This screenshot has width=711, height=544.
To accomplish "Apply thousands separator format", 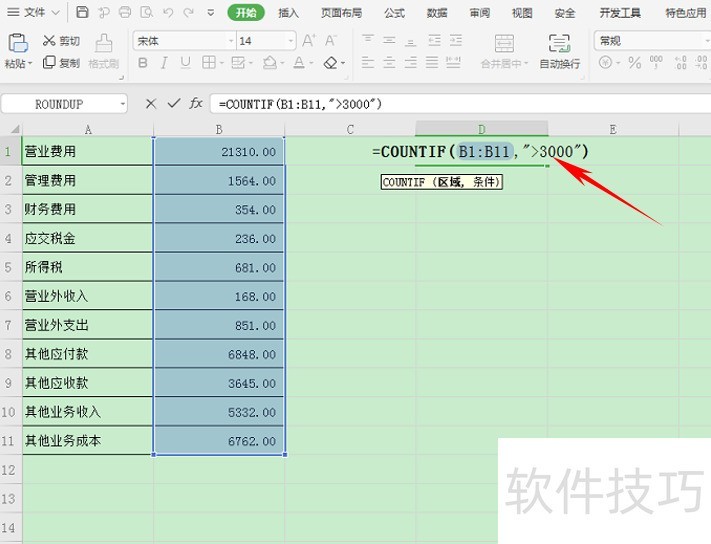I will (x=656, y=63).
